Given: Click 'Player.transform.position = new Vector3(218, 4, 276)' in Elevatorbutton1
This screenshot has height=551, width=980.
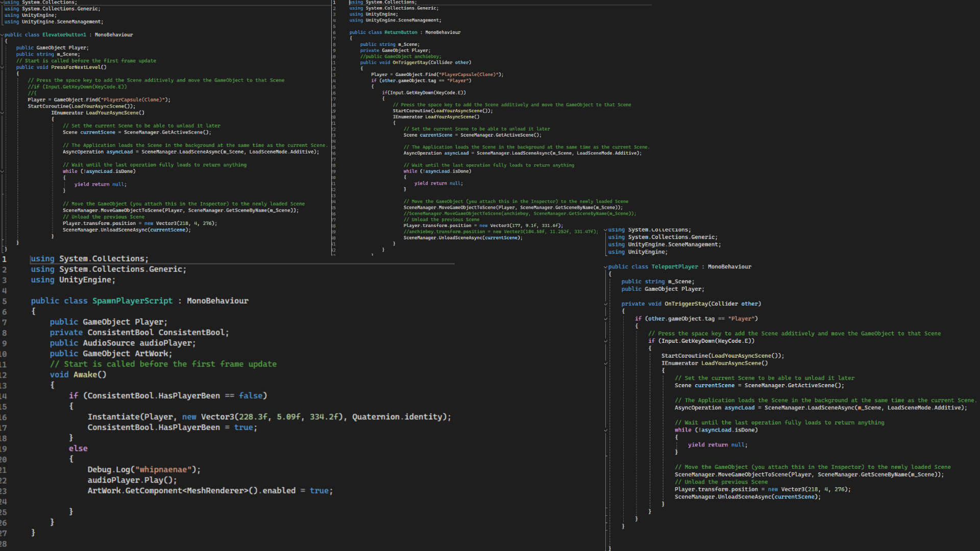Looking at the screenshot, I should (140, 223).
